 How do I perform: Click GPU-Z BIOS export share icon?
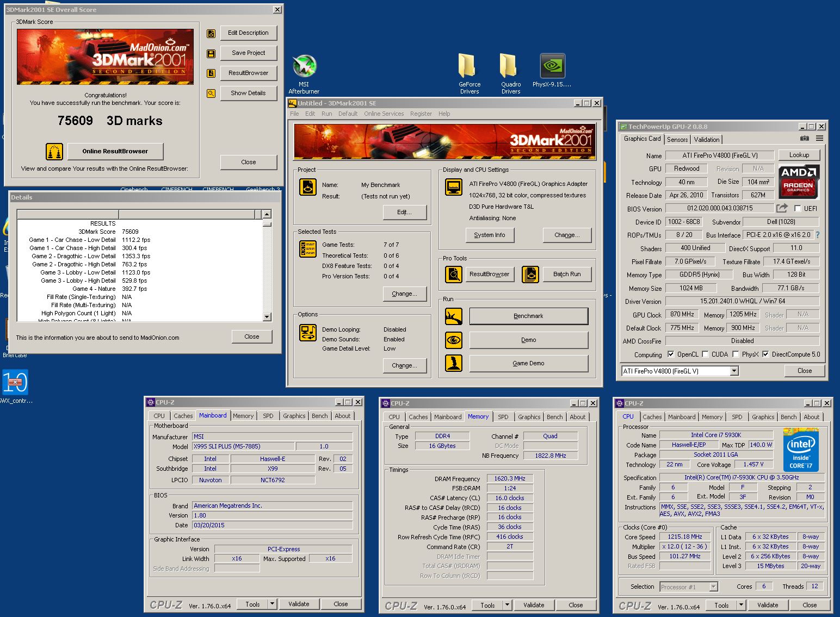782,208
